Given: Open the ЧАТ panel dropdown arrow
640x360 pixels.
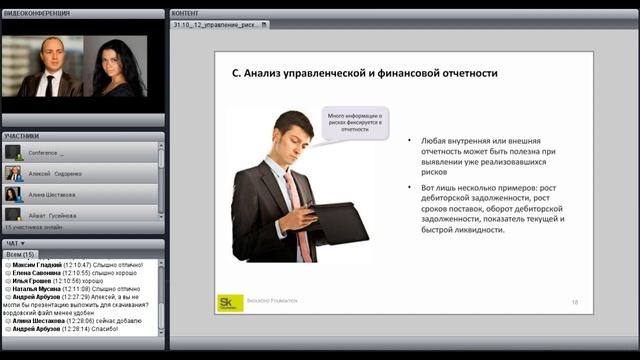Looking at the screenshot, I should point(23,243).
